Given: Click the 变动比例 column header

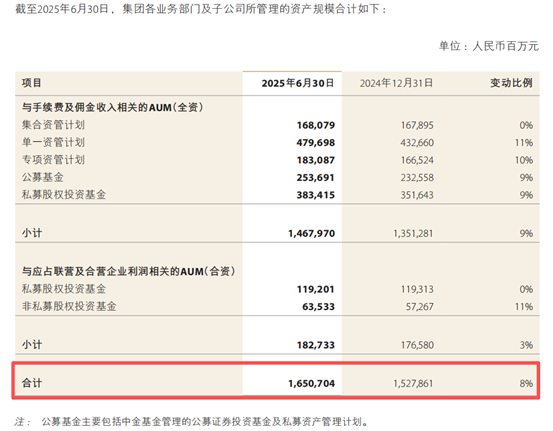Looking at the screenshot, I should (511, 83).
